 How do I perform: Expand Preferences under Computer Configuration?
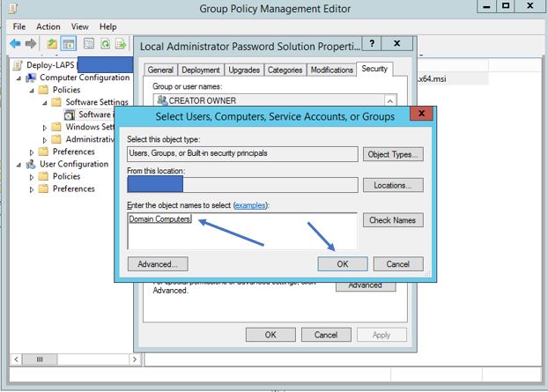click(32, 152)
